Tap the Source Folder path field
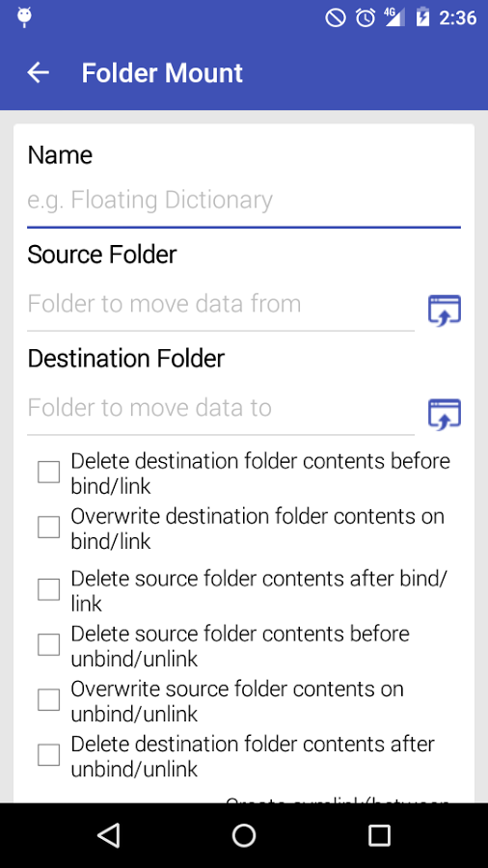 tap(221, 304)
